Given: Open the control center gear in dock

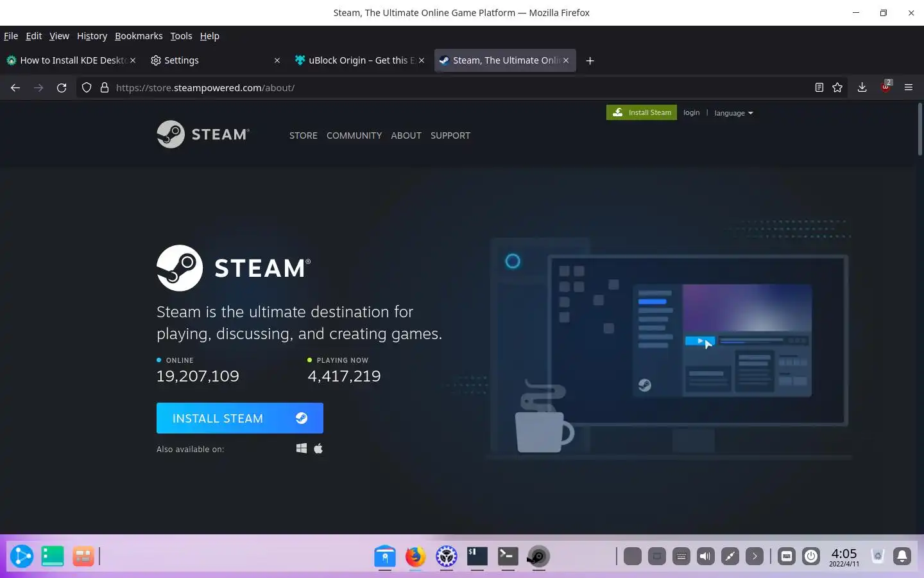Looking at the screenshot, I should [446, 556].
